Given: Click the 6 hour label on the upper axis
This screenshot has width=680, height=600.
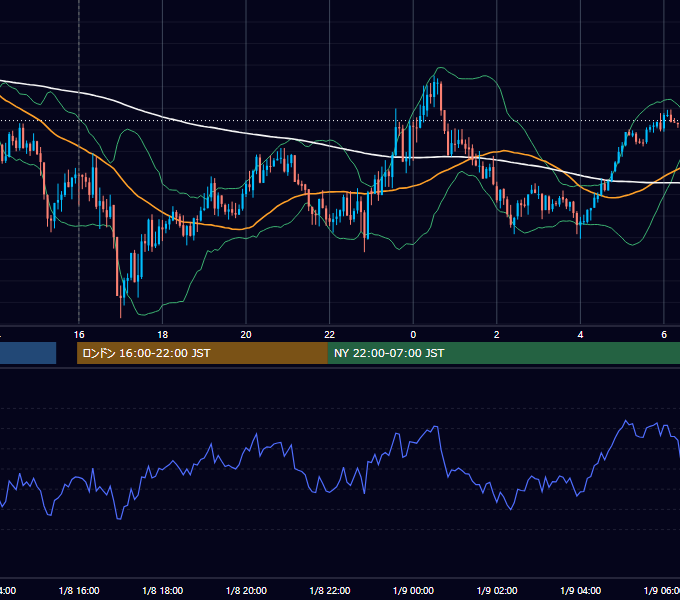Looking at the screenshot, I should 664,335.
